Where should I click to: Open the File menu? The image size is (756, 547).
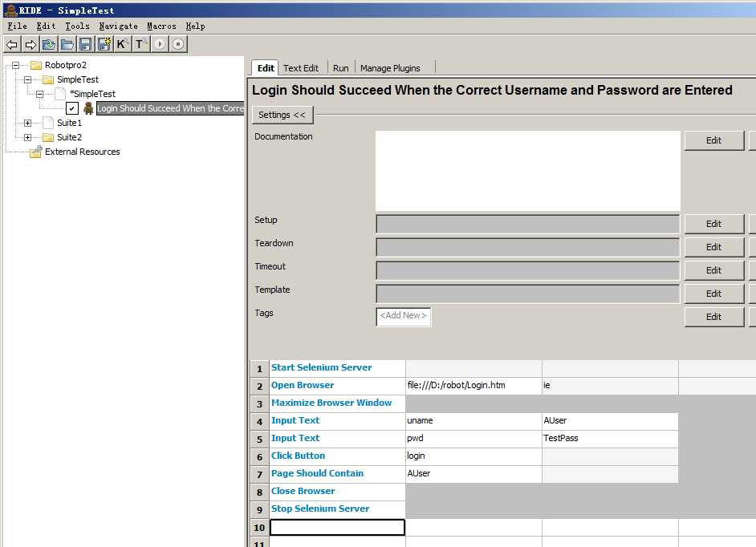[18, 26]
